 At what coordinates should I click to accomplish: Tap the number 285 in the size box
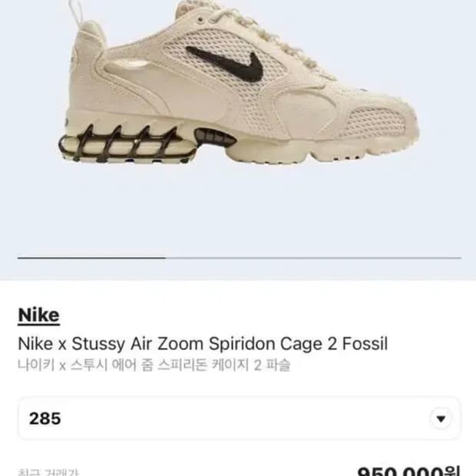tap(45, 418)
